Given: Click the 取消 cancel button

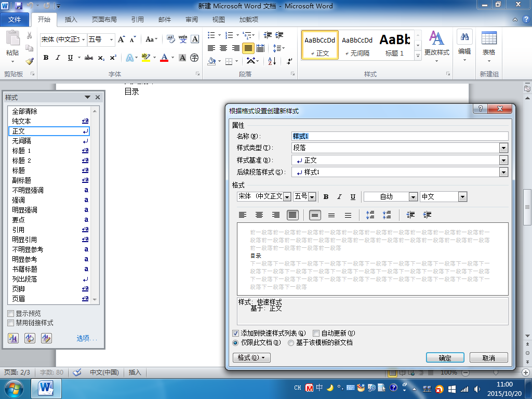Looking at the screenshot, I should tap(488, 357).
